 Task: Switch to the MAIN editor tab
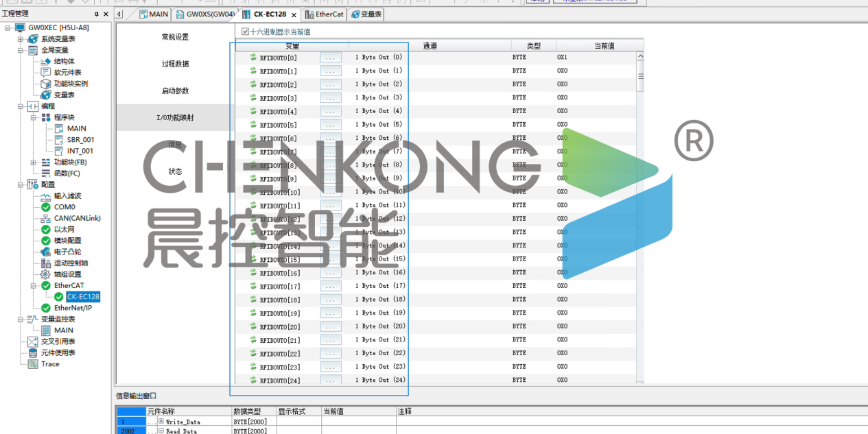[153, 14]
